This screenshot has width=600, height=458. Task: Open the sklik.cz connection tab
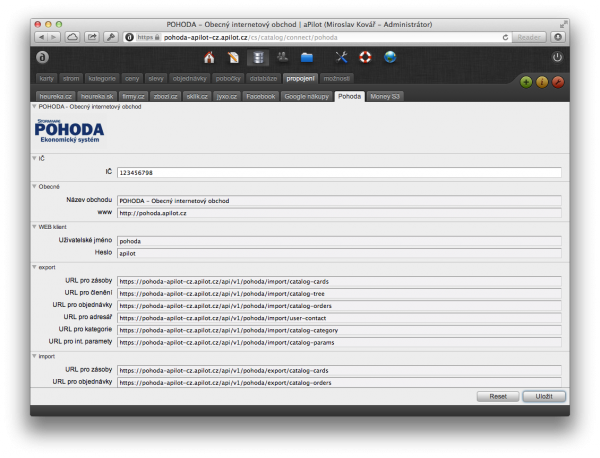(197, 96)
